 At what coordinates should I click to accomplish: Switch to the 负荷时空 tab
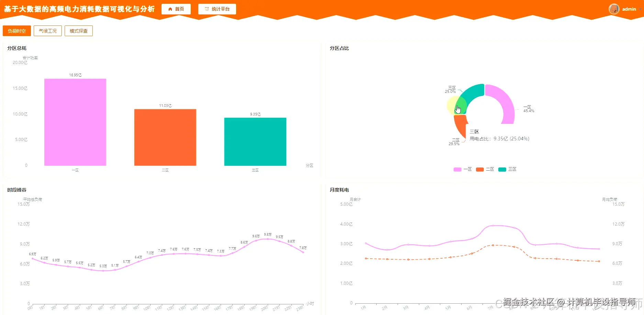point(17,31)
